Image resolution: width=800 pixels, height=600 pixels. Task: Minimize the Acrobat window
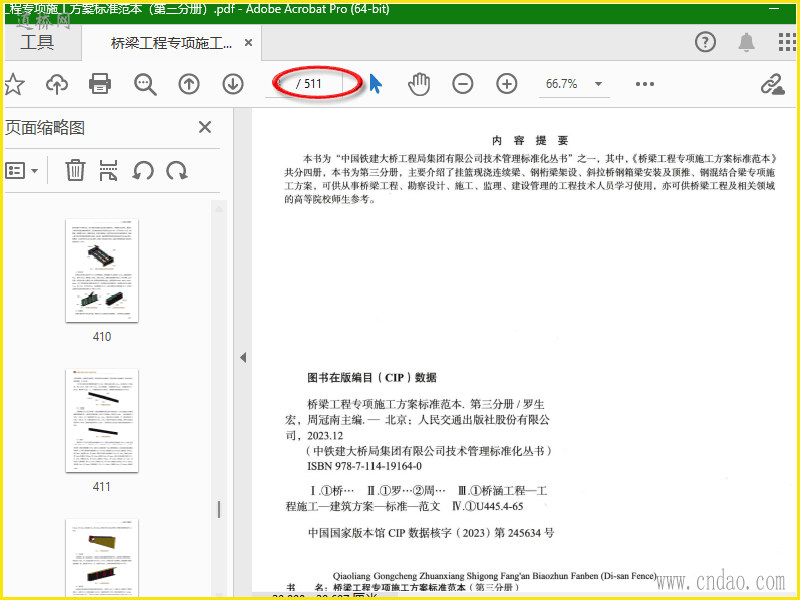(x=774, y=9)
